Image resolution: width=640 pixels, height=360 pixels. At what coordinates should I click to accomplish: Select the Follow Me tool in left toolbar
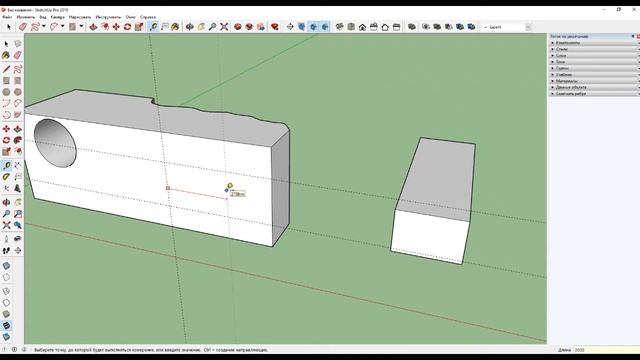pos(18,140)
